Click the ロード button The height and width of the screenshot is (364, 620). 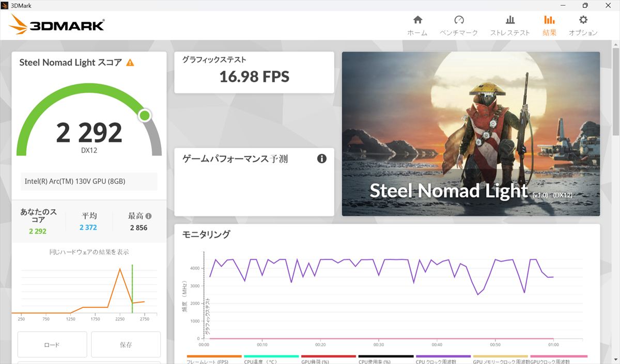(52, 344)
